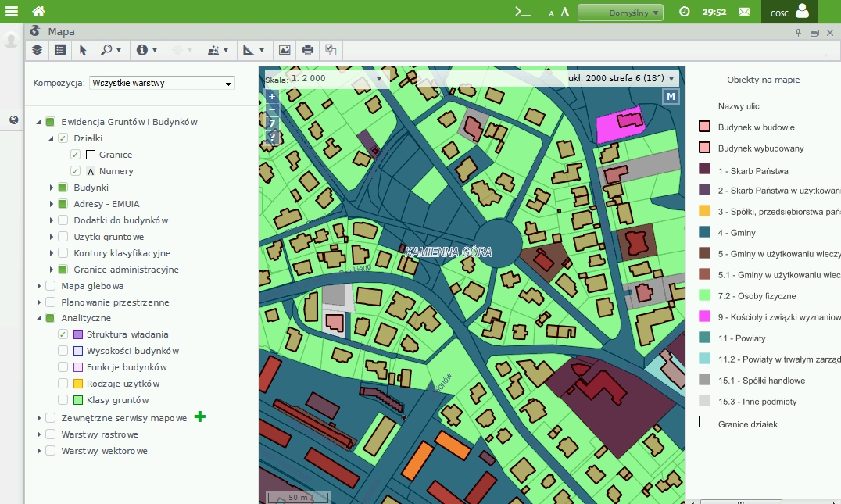Click the M button on map
841x504 pixels.
pyautogui.click(x=671, y=97)
